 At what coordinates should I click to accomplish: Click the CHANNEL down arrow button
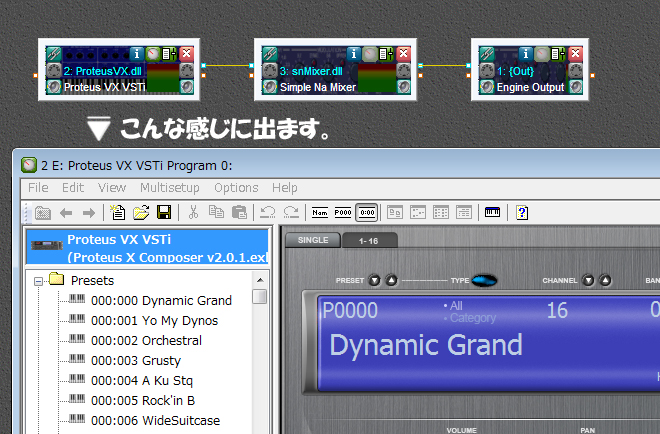click(588, 280)
